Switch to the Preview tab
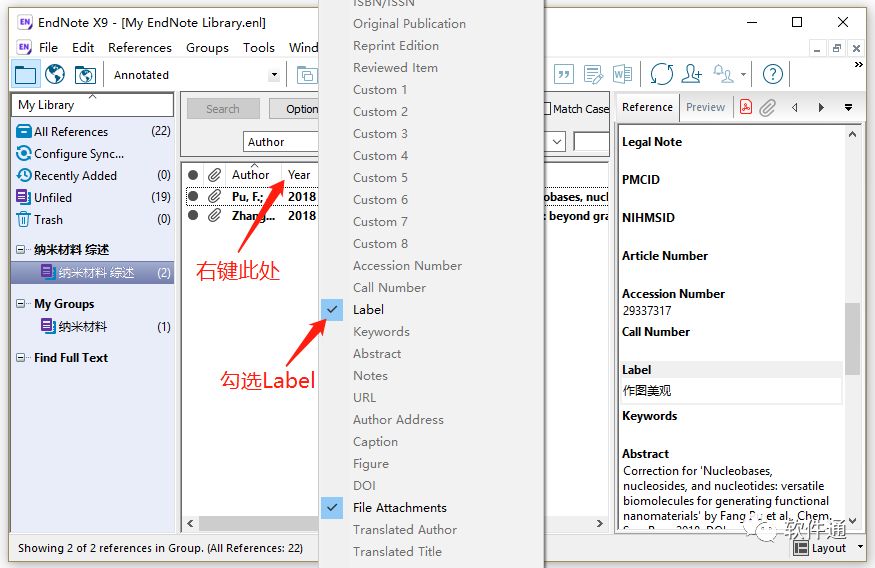This screenshot has width=875, height=568. point(705,107)
